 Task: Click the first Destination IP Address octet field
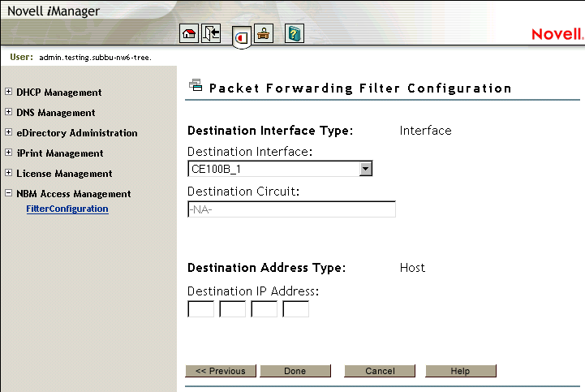coord(200,309)
